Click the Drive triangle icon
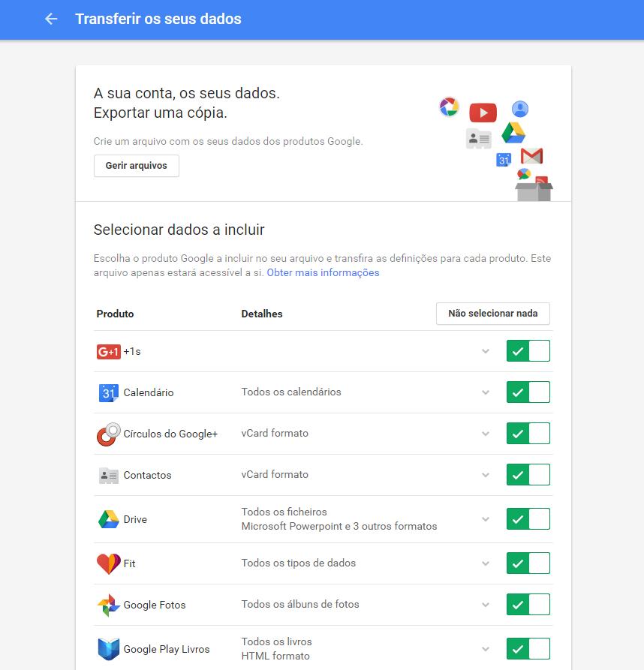Image resolution: width=644 pixels, height=670 pixels. (x=108, y=519)
